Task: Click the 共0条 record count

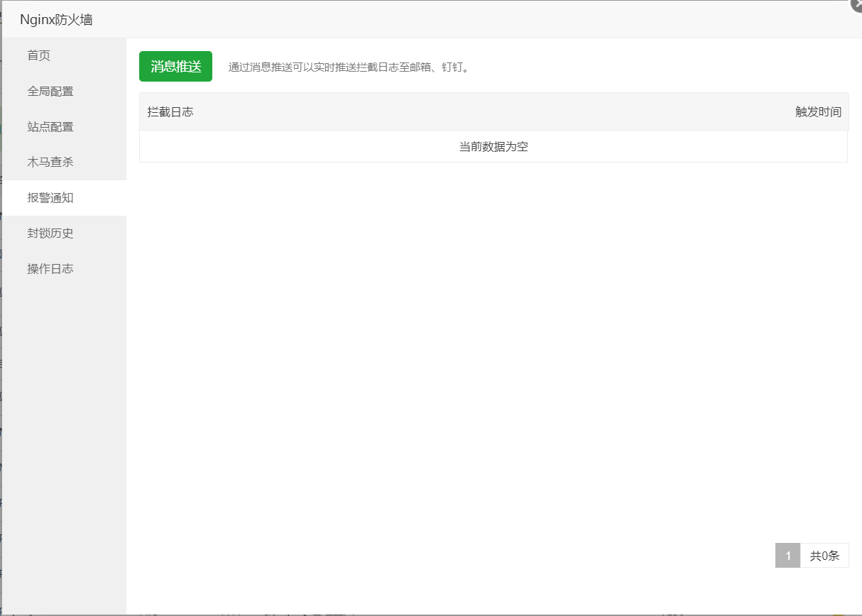Action: tap(824, 556)
